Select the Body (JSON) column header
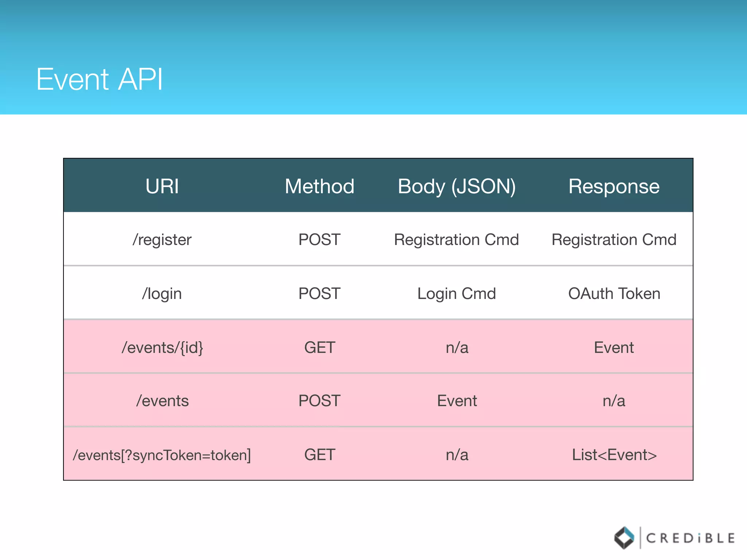The width and height of the screenshot is (747, 560). (x=457, y=187)
